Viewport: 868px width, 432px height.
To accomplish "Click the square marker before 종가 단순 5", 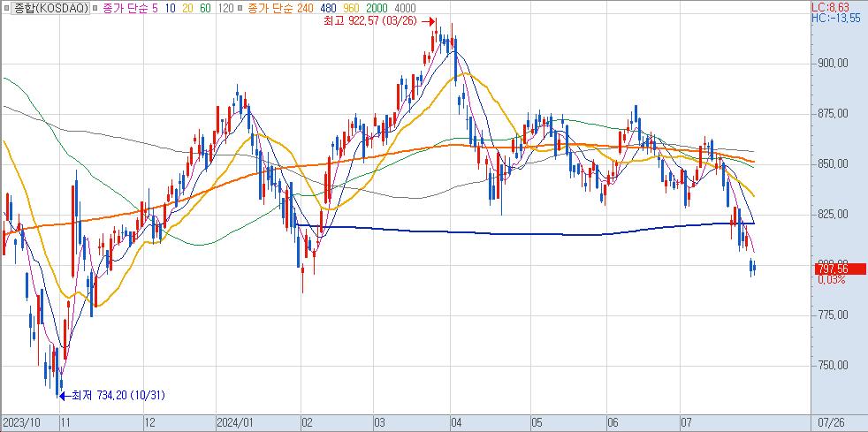I will [95, 8].
